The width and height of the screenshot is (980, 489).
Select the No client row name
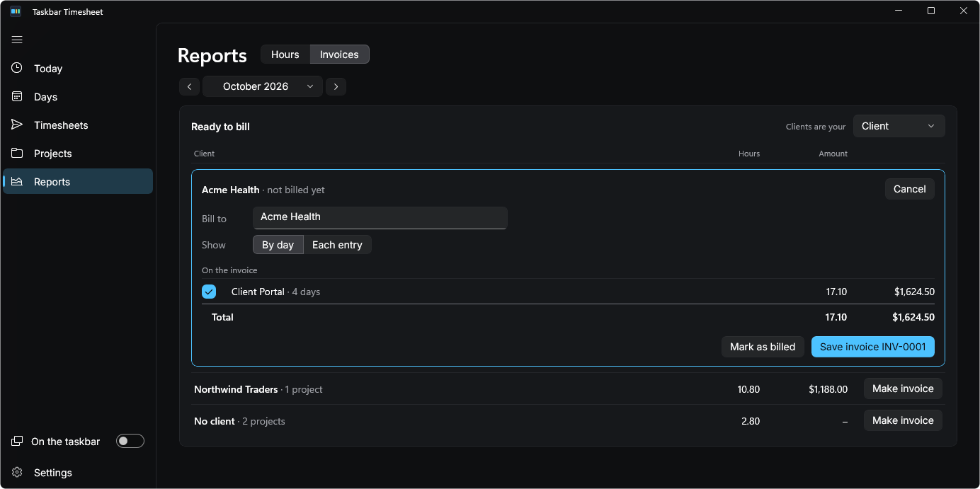point(215,421)
